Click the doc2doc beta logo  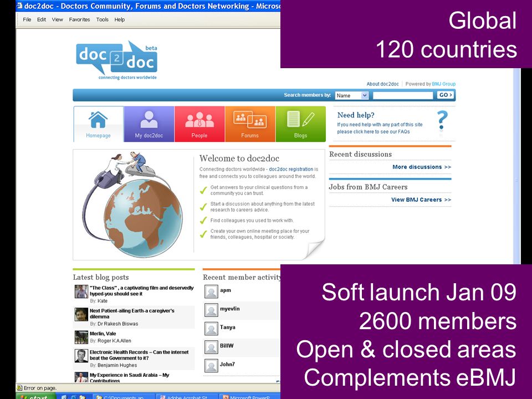point(117,60)
